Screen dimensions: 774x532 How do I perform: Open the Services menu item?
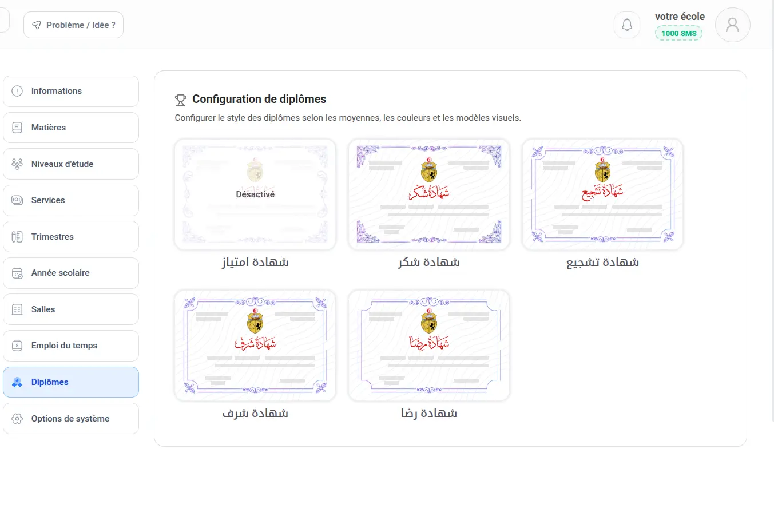[71, 200]
